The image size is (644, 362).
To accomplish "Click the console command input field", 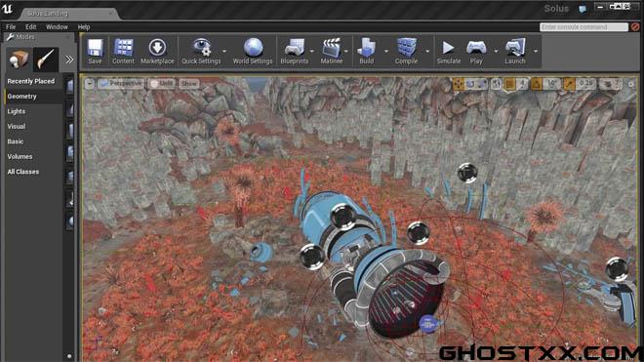I will [584, 26].
